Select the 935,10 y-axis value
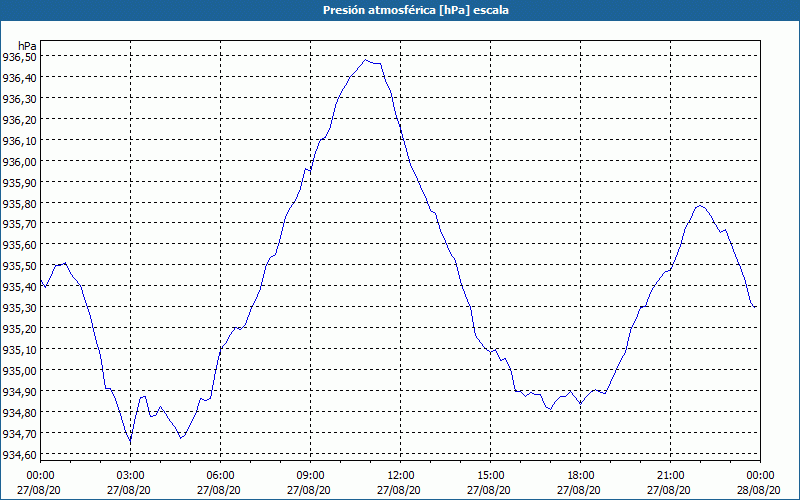Viewport: 800px width, 500px height. click(19, 349)
